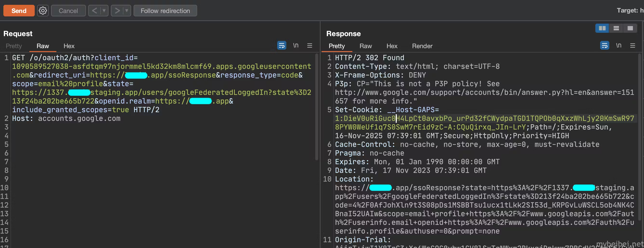The height and width of the screenshot is (248, 644).
Task: Go to next request with forward arrow
Action: coord(117,11)
